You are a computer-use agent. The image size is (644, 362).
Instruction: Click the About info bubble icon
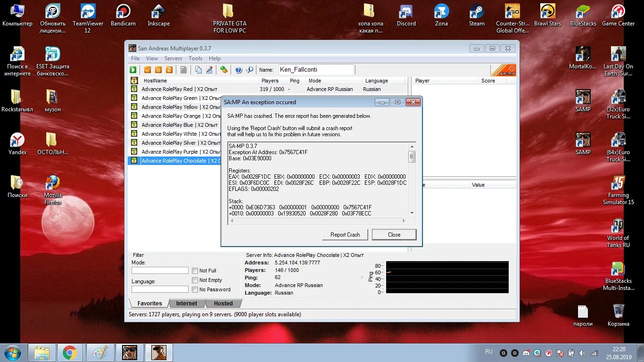[249, 70]
